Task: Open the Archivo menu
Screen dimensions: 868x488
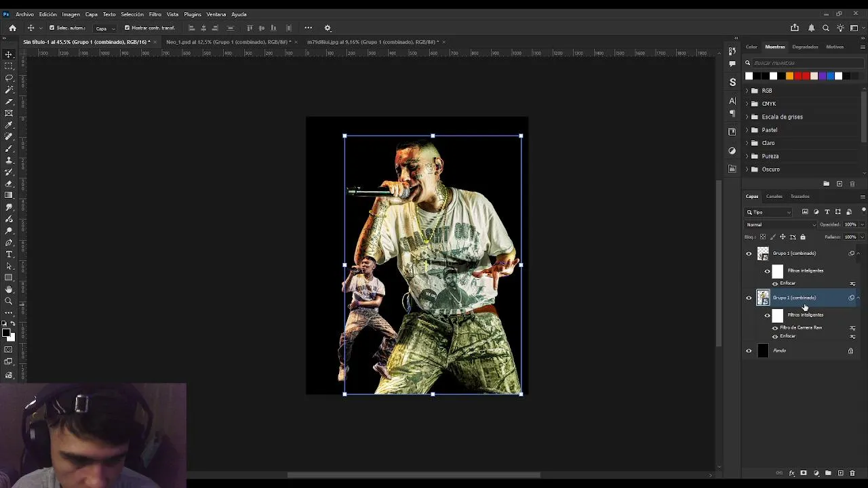Action: pos(24,14)
